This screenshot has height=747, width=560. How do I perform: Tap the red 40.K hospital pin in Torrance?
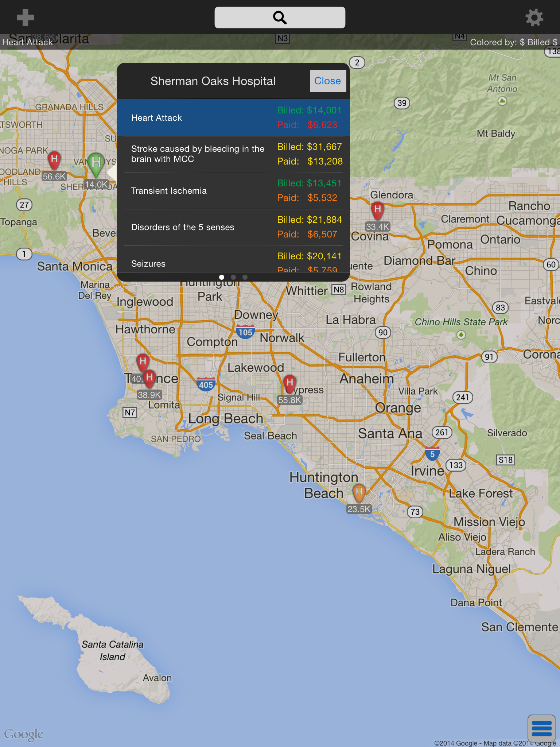pos(143,363)
